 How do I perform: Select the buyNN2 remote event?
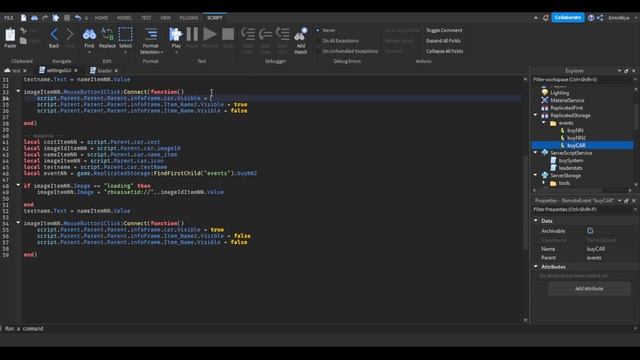tap(576, 138)
